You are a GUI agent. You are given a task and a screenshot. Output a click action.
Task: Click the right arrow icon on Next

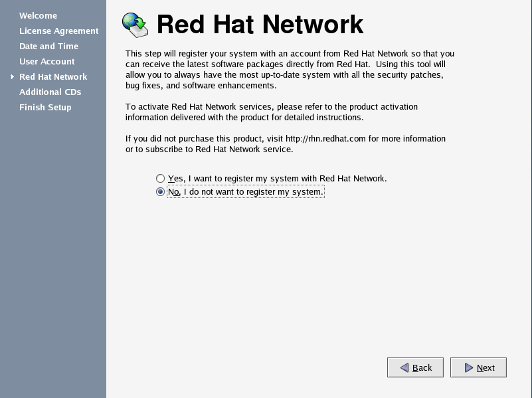[468, 367]
